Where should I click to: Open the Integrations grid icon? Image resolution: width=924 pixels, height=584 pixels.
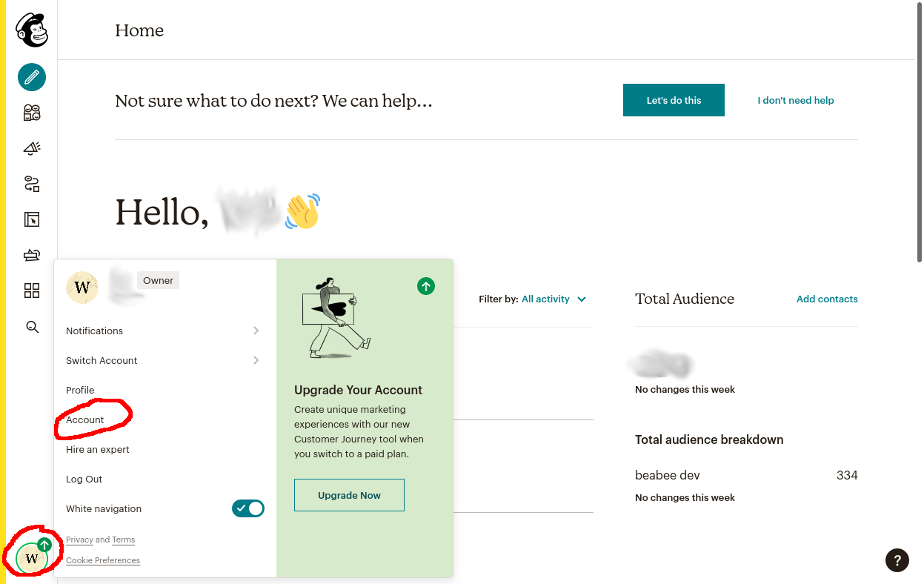click(x=32, y=291)
